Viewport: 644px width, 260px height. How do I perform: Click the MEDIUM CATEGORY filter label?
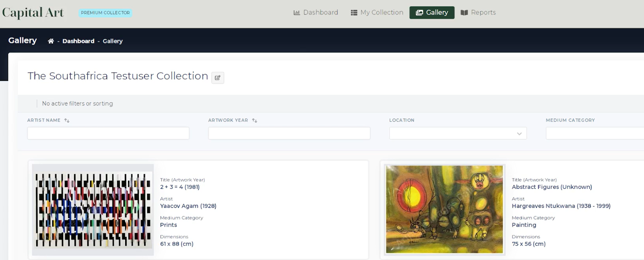(x=570, y=120)
